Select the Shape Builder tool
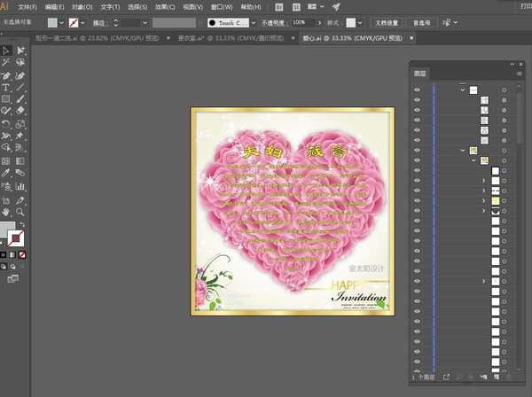Screen dimensions: 532x397 (x=6, y=147)
